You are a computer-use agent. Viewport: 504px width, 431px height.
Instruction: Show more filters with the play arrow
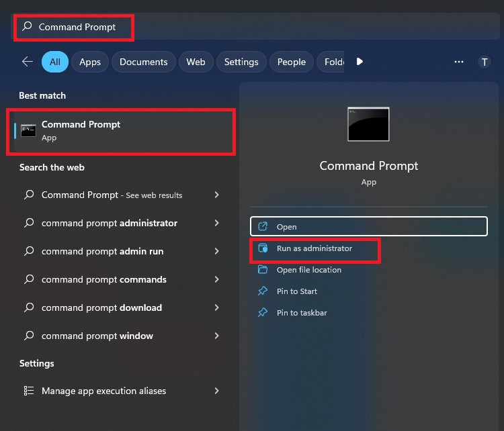pyautogui.click(x=360, y=61)
